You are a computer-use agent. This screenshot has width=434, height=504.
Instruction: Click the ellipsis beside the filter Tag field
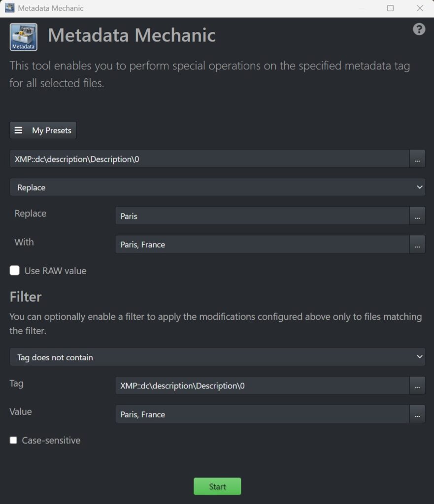[417, 385]
